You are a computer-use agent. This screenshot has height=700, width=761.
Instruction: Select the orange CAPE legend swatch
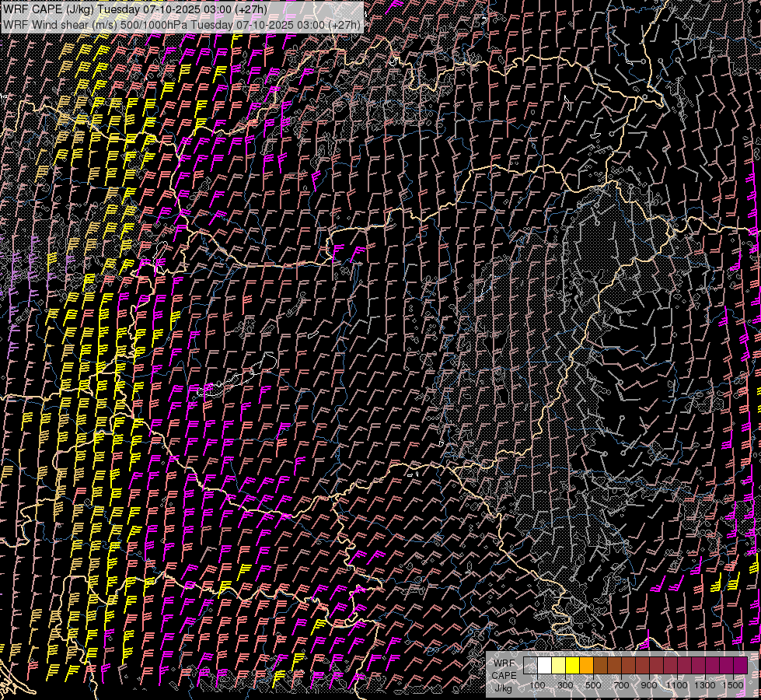click(x=586, y=666)
